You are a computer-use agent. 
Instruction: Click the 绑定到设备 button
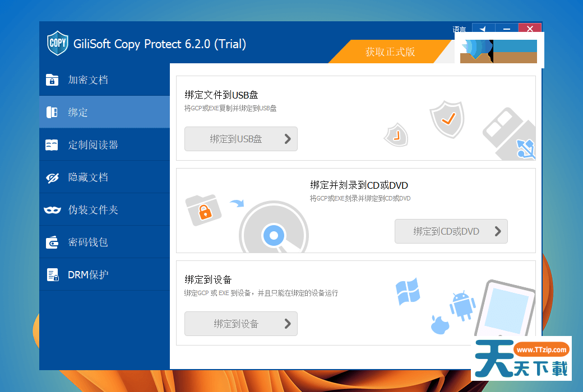tap(241, 324)
